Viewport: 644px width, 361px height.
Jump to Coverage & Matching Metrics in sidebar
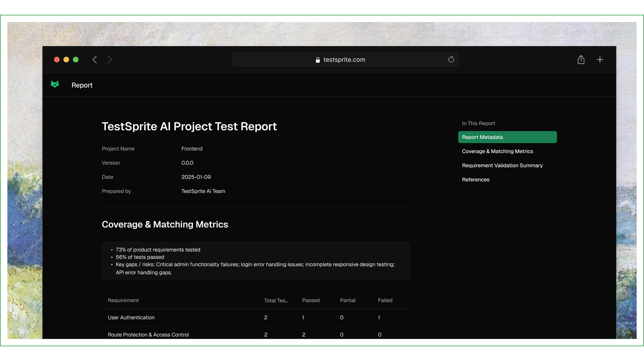point(497,151)
